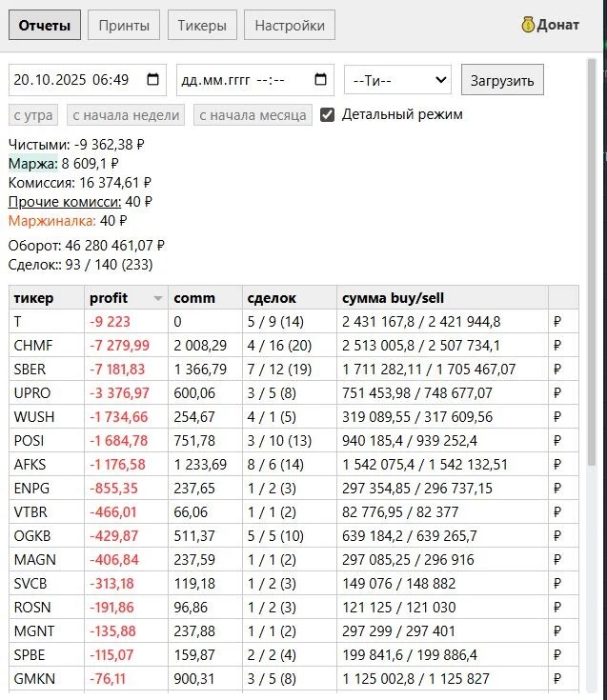Click the highlighted Маржа label
This screenshot has height=700, width=607.
(x=33, y=164)
